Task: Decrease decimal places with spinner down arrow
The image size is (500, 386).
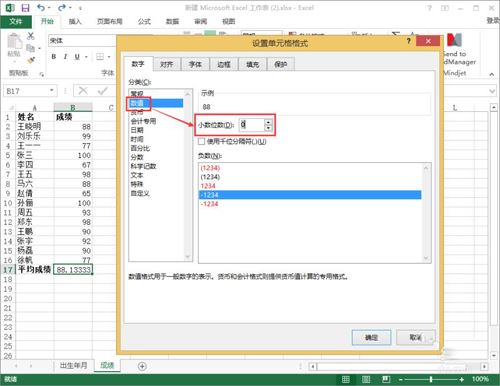Action: click(268, 128)
